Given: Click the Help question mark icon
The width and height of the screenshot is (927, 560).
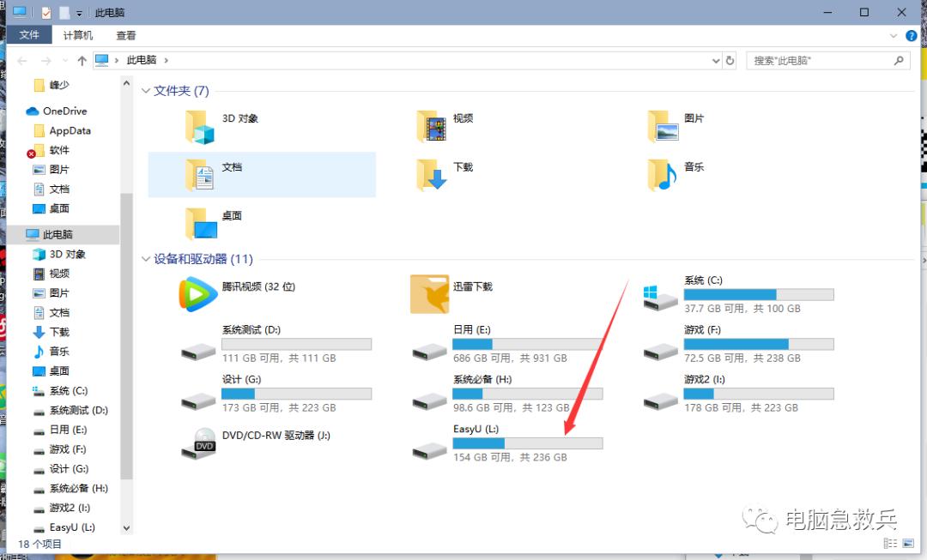Looking at the screenshot, I should 912,35.
